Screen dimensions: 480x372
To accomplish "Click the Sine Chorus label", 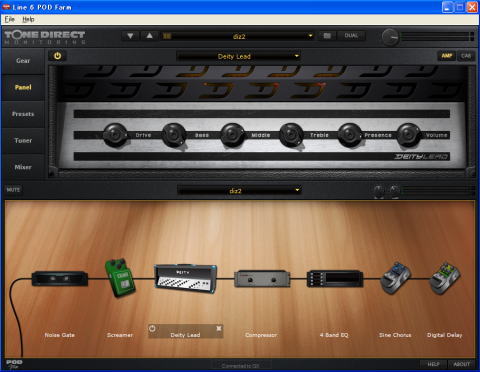I will 395,335.
